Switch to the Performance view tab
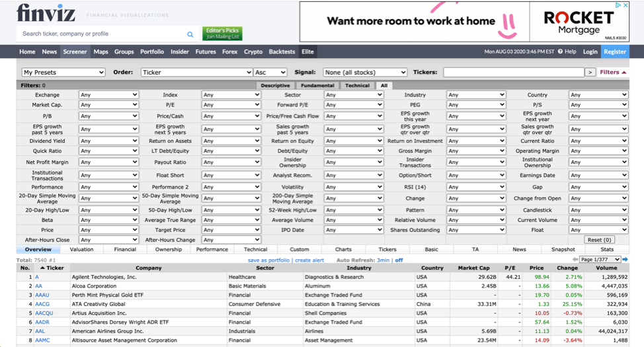The height and width of the screenshot is (347, 644). tap(212, 249)
